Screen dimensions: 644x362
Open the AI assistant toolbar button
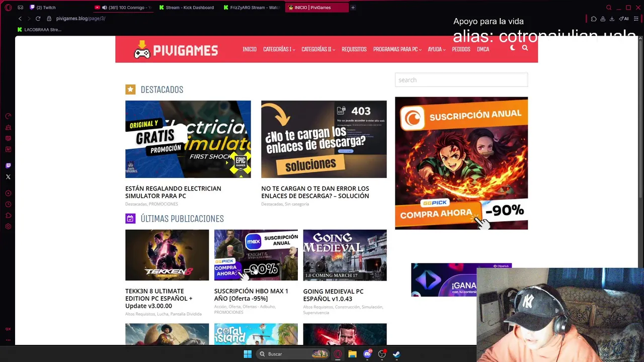coord(624,19)
